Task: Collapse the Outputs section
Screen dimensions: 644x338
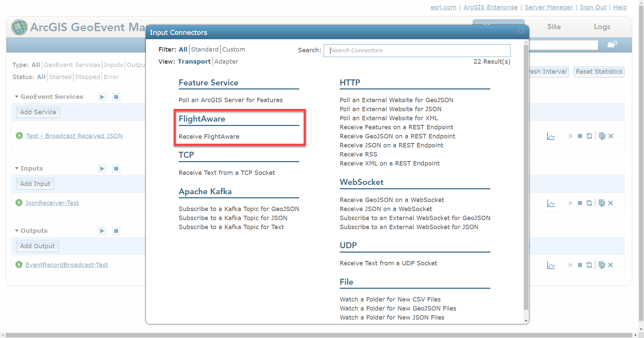Action: point(17,231)
